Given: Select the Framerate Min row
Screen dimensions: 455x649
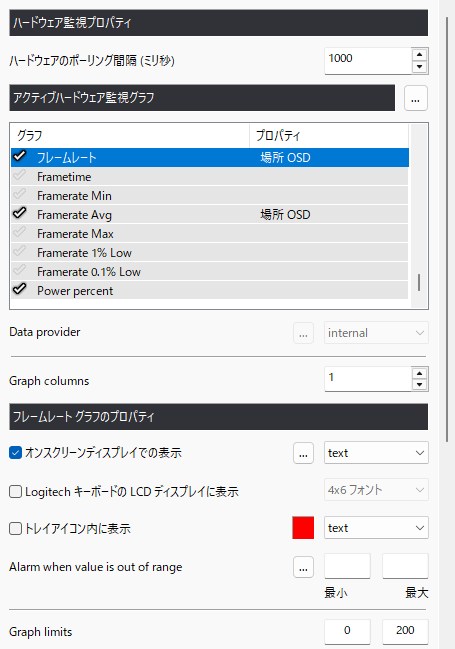Looking at the screenshot, I should point(209,195).
